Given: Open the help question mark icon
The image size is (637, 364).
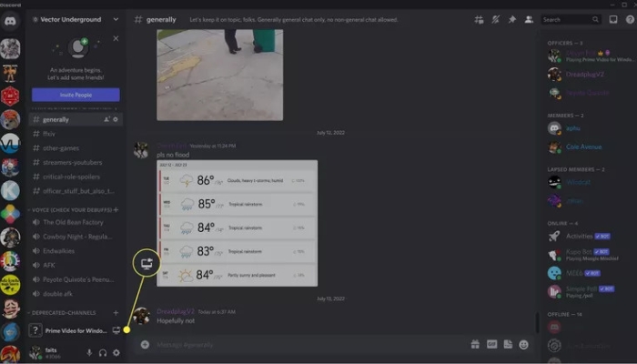Looking at the screenshot, I should [x=630, y=19].
